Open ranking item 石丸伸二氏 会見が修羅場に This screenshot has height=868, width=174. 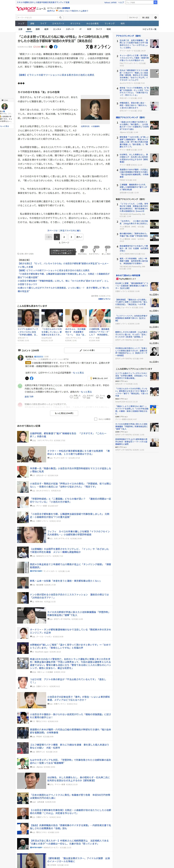(134, 44)
